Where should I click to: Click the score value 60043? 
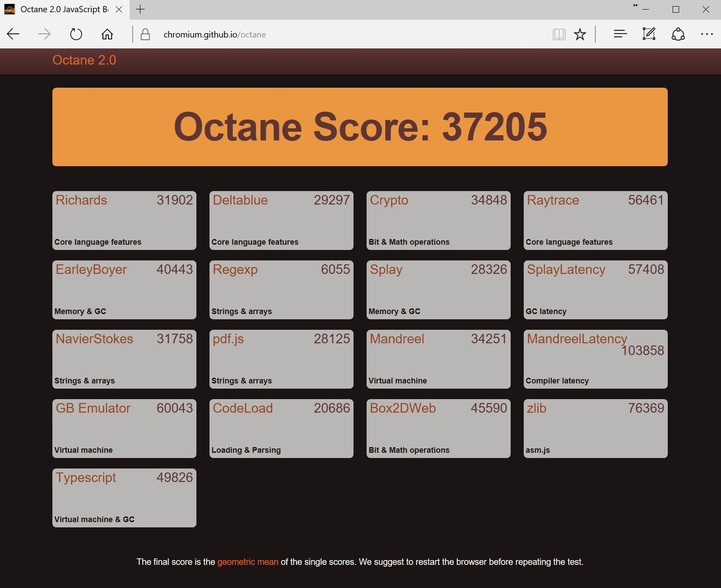tap(175, 408)
